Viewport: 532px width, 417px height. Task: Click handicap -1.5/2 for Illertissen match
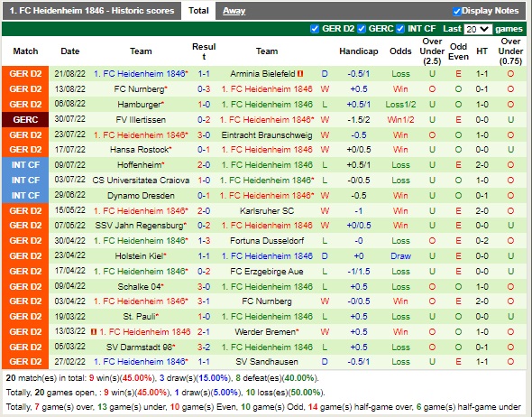tap(359, 119)
